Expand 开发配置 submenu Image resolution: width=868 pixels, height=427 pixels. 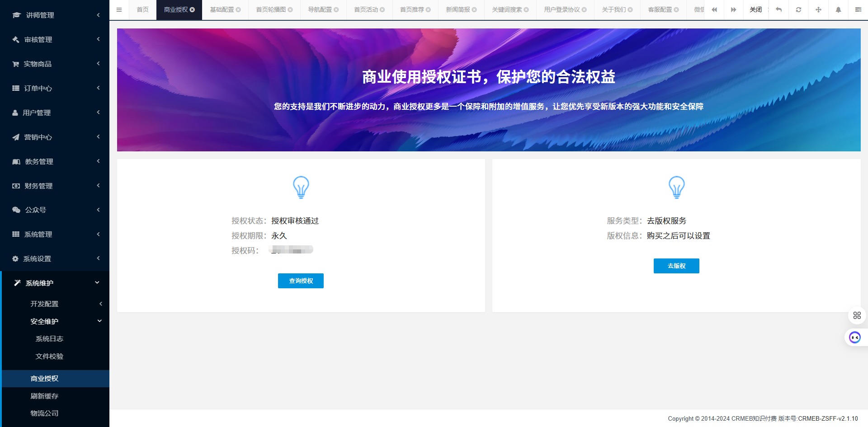55,304
